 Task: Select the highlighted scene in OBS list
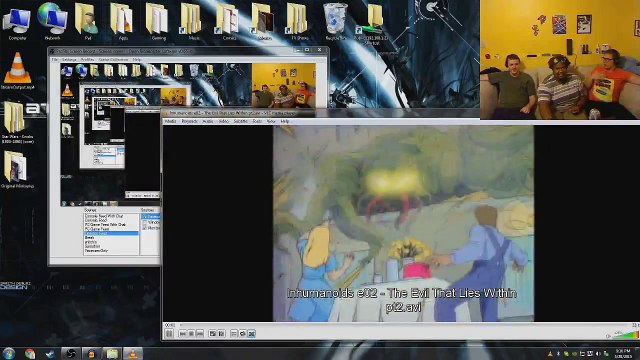coord(111,233)
